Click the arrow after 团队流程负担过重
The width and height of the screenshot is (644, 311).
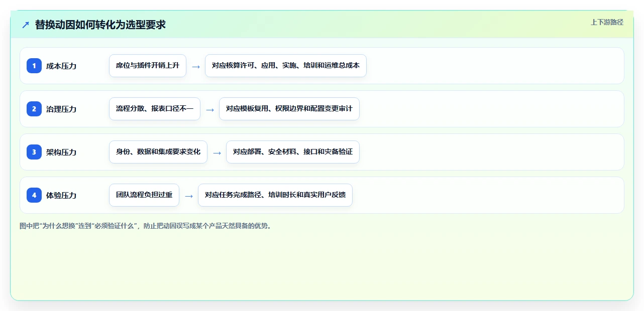pos(189,196)
